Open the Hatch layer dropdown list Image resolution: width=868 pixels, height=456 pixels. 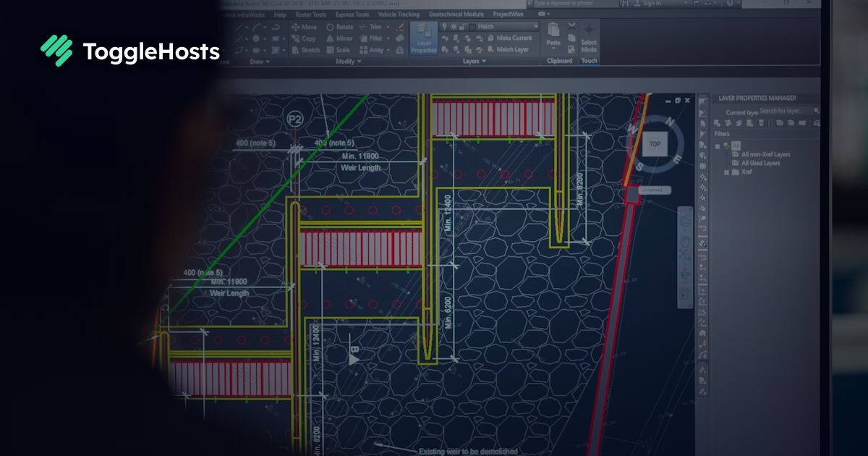coord(536,27)
